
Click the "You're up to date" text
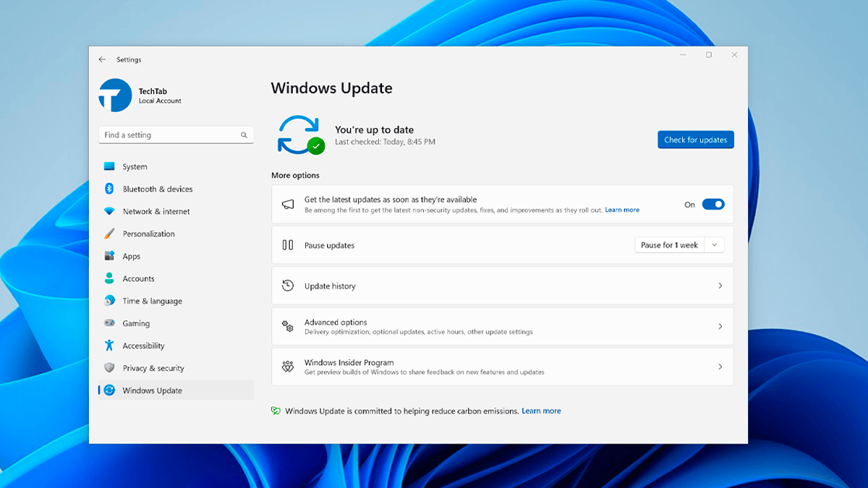374,130
